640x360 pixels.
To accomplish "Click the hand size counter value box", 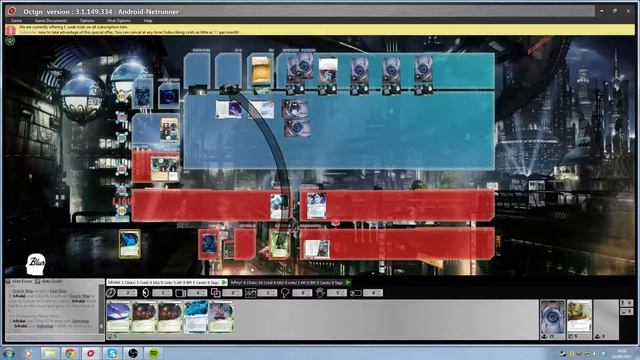I will pyautogui.click(x=337, y=293).
